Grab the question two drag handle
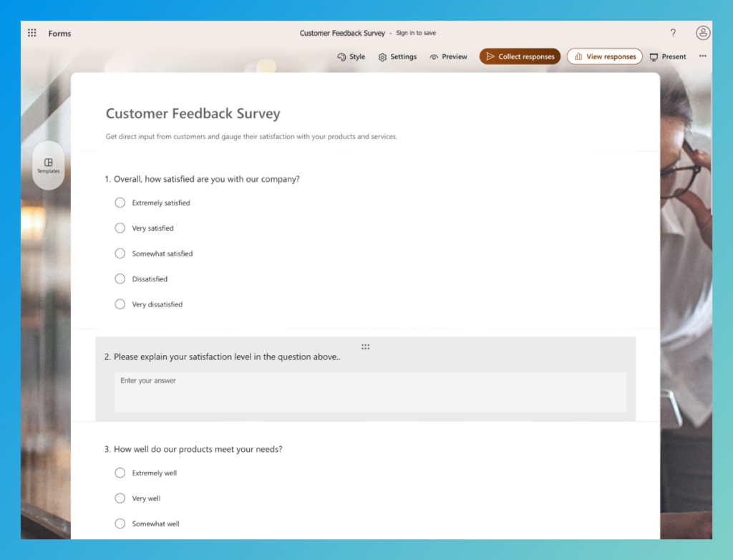The width and height of the screenshot is (733, 560). coord(365,347)
